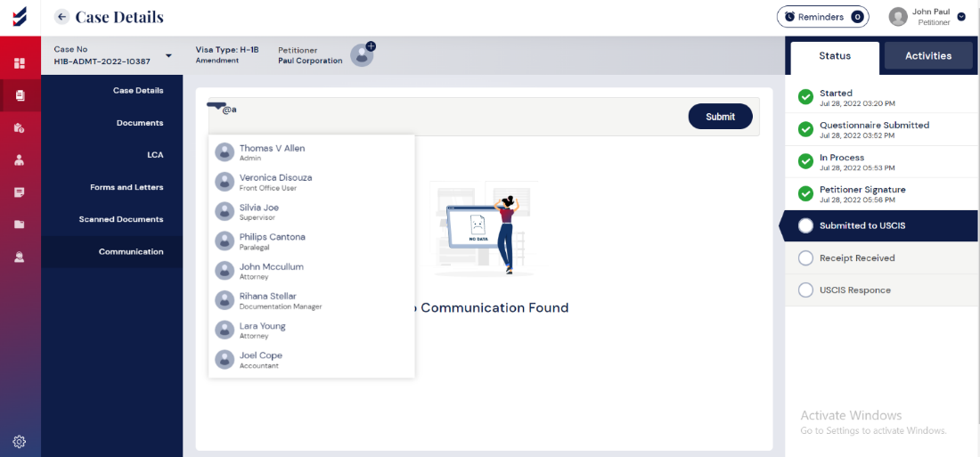The width and height of the screenshot is (980, 457).
Task: Open the settings gear in the sidebar
Action: [20, 441]
